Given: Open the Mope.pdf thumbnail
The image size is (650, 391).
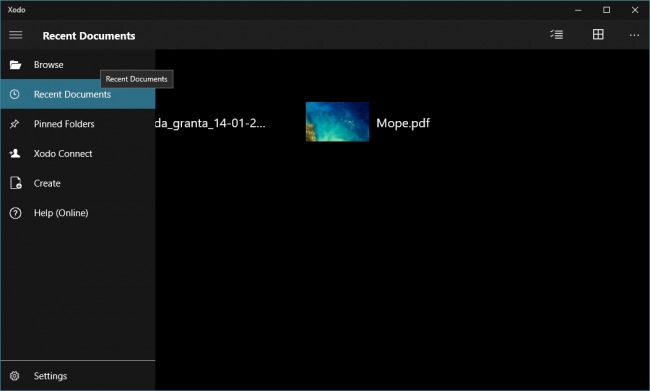Looking at the screenshot, I should pyautogui.click(x=337, y=122).
